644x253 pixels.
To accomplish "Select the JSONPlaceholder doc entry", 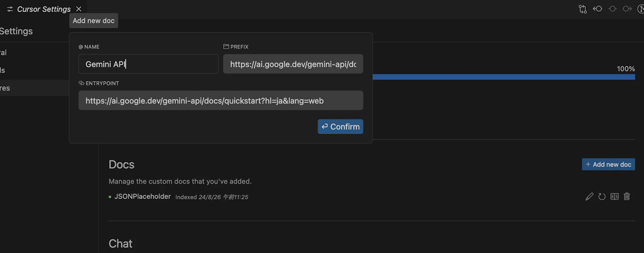I will (x=143, y=197).
